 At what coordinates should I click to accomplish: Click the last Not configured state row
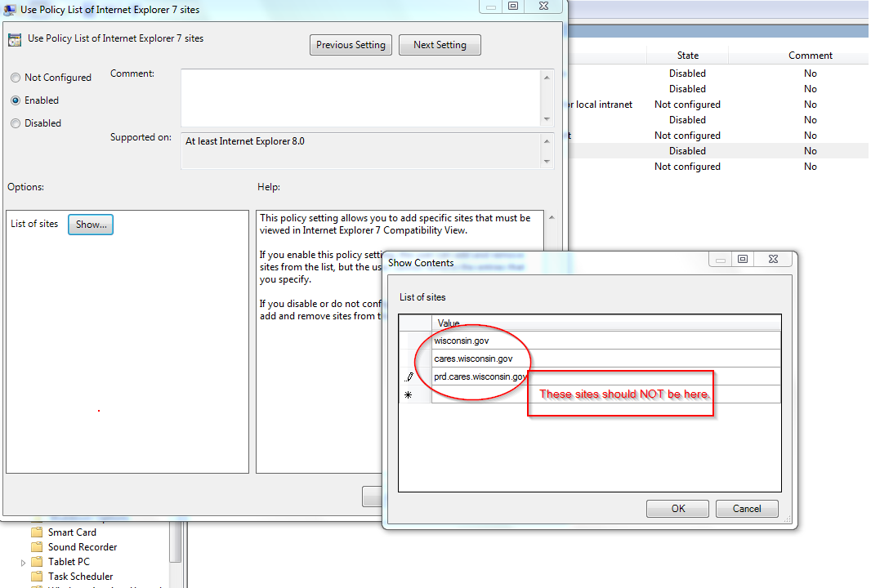[x=687, y=167]
